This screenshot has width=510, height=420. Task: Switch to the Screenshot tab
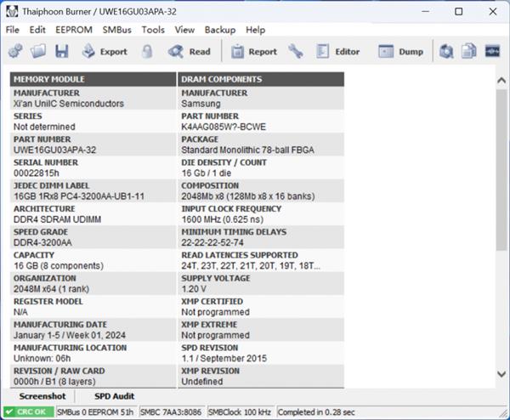click(x=42, y=396)
